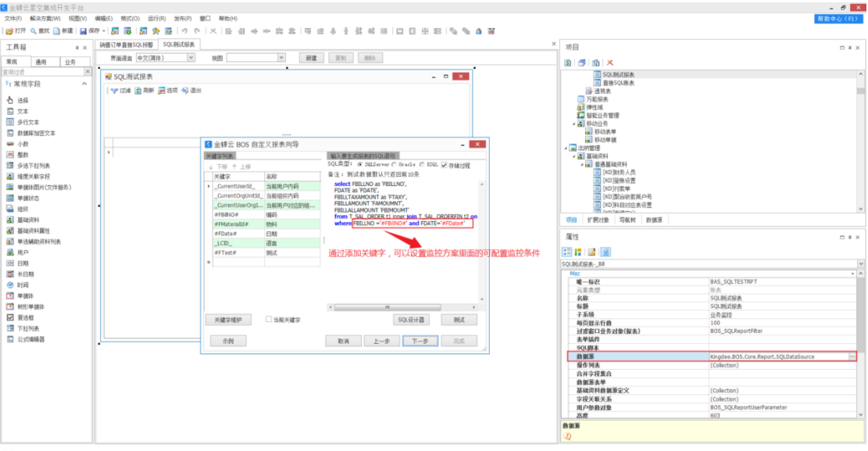Click the 选项 options icon in SQL测试报表 window
Screen dimensions: 868x451
(161, 91)
